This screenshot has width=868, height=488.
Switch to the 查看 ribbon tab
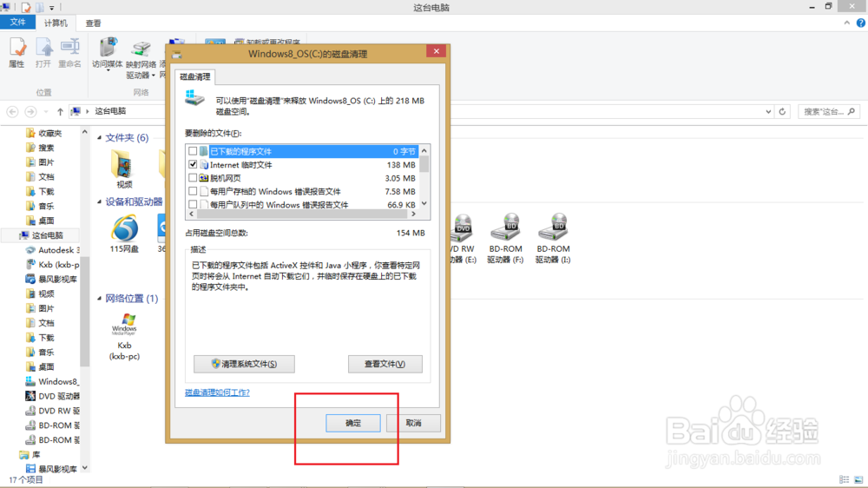[93, 23]
